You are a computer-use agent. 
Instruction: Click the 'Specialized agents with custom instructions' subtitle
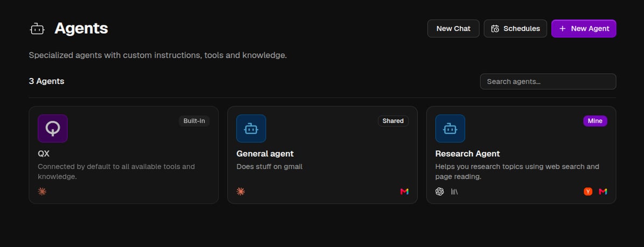coord(158,55)
